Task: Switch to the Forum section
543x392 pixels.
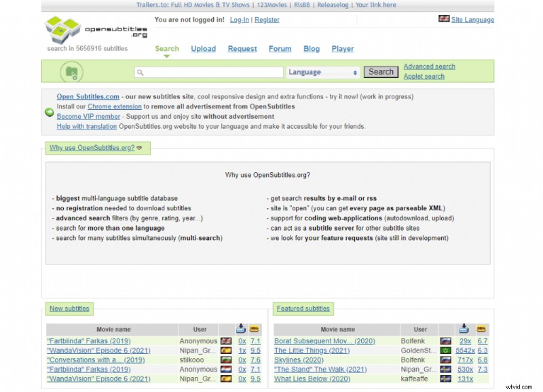Action: tap(280, 49)
